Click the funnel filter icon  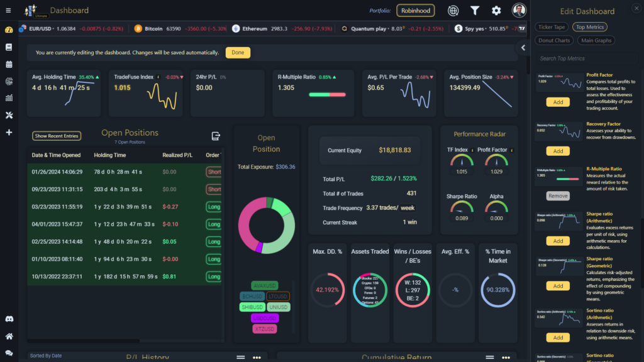point(475,11)
